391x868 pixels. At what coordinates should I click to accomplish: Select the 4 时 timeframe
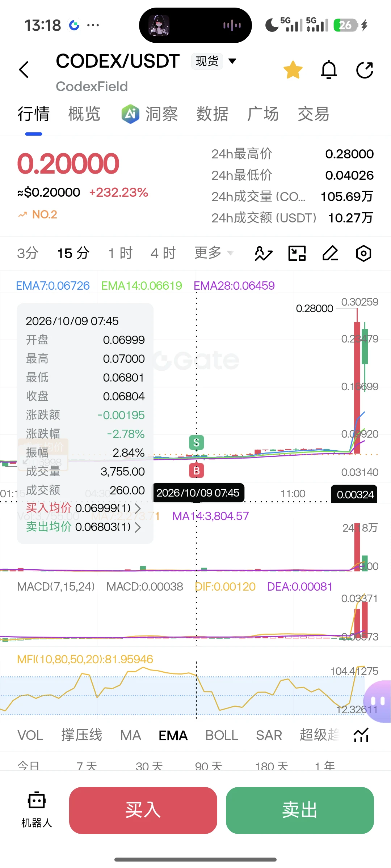coord(163,253)
